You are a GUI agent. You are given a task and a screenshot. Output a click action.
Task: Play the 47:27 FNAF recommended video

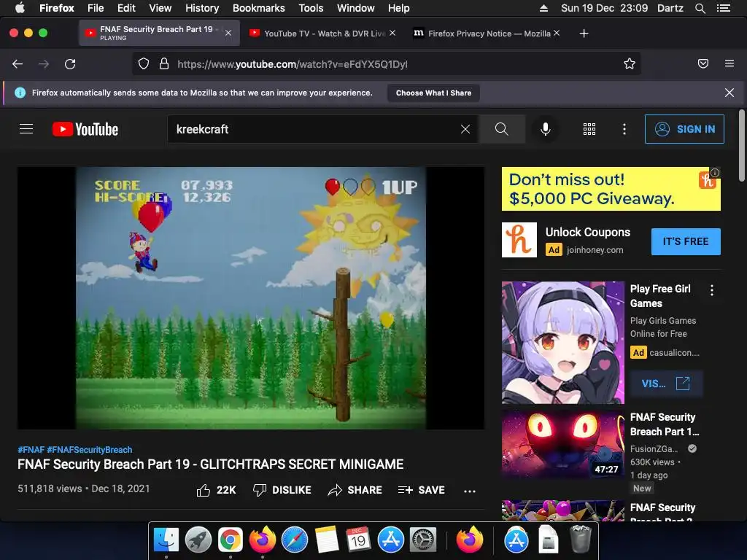[562, 444]
